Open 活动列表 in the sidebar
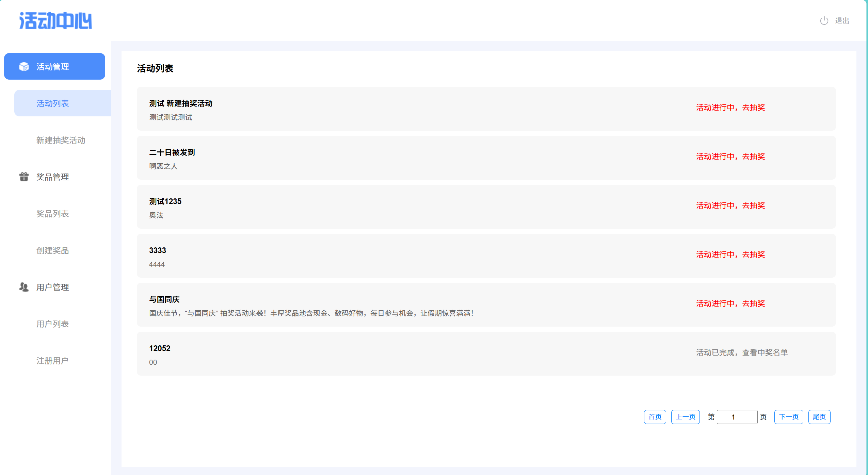 [x=53, y=103]
